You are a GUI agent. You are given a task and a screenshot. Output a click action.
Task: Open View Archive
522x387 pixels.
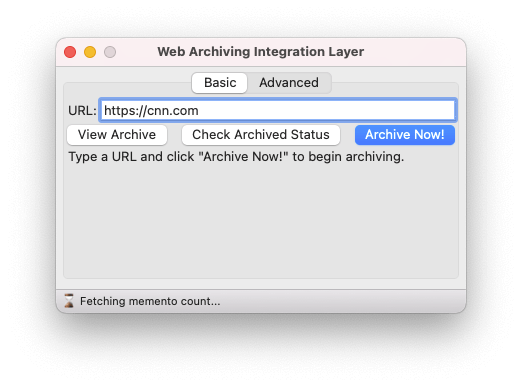pyautogui.click(x=117, y=135)
